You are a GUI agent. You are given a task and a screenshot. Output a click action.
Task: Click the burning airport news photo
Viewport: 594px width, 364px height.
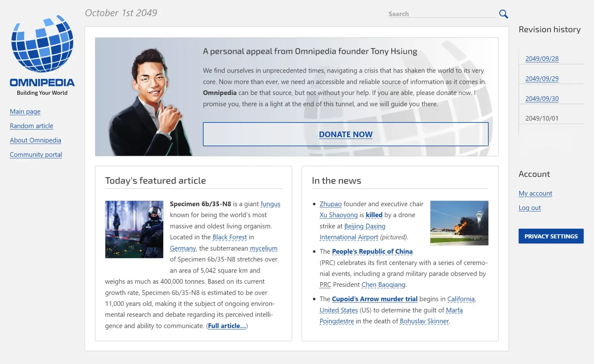click(459, 223)
